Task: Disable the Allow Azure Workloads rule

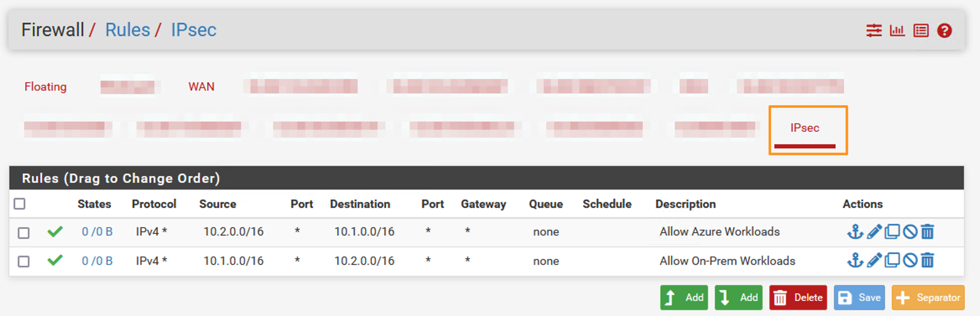Action: pyautogui.click(x=910, y=231)
